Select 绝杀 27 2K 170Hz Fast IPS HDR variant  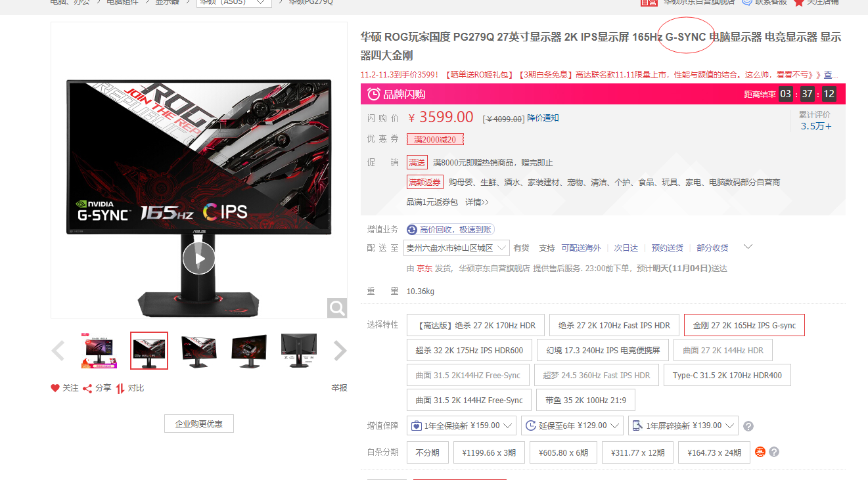tap(614, 325)
